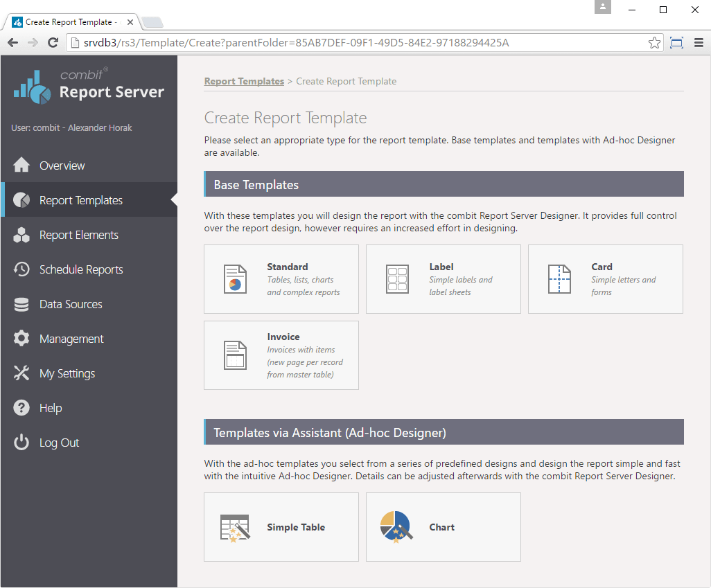This screenshot has height=588, width=711.
Task: Open Report Templates via the breadcrumb link
Action: click(244, 81)
